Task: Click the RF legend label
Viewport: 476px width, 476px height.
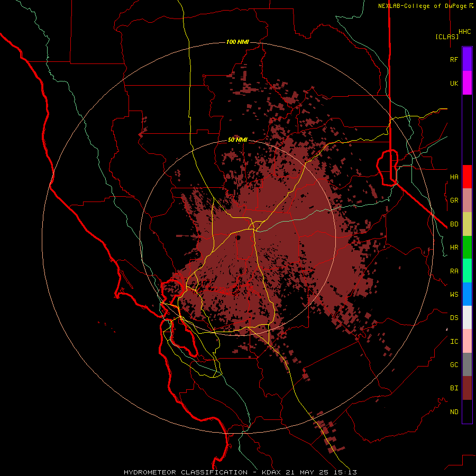Action: 454,59
